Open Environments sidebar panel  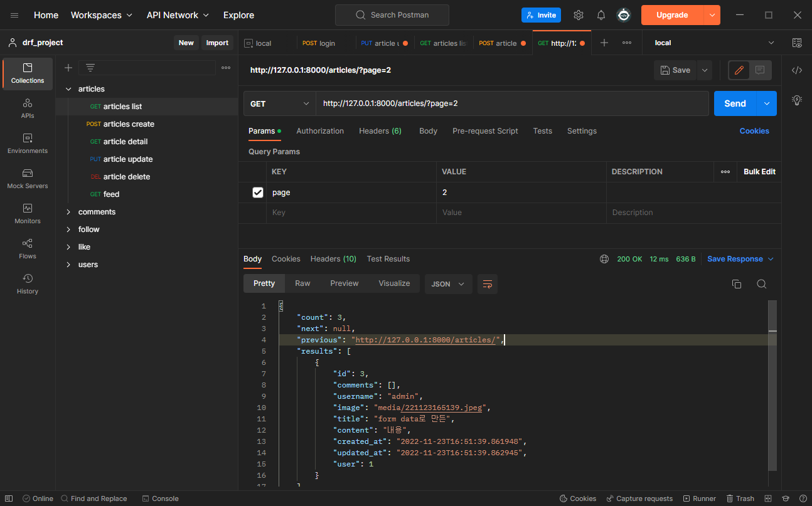pos(28,144)
